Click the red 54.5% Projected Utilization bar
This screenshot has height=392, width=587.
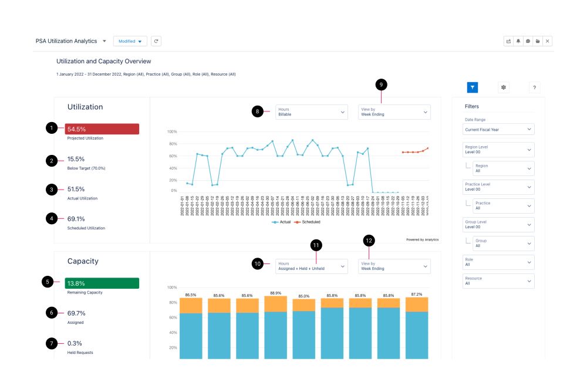(103, 128)
